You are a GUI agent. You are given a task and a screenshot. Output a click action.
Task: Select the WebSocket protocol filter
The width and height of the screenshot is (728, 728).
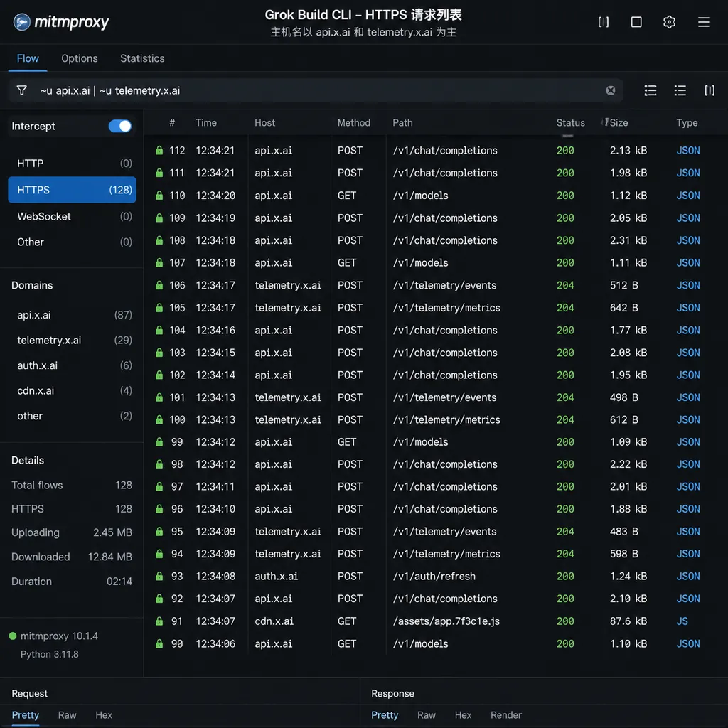72,216
